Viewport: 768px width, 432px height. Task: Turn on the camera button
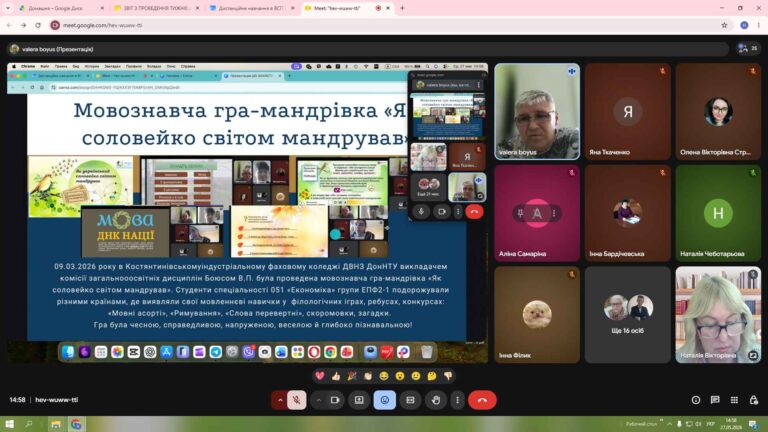coord(335,400)
